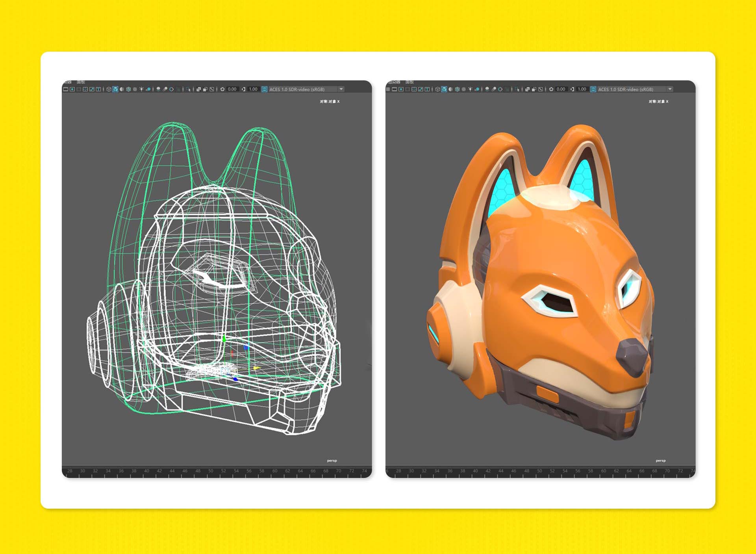Toggle textured checker icon in left viewport
Viewport: 756px width, 554px height.
pyautogui.click(x=135, y=89)
